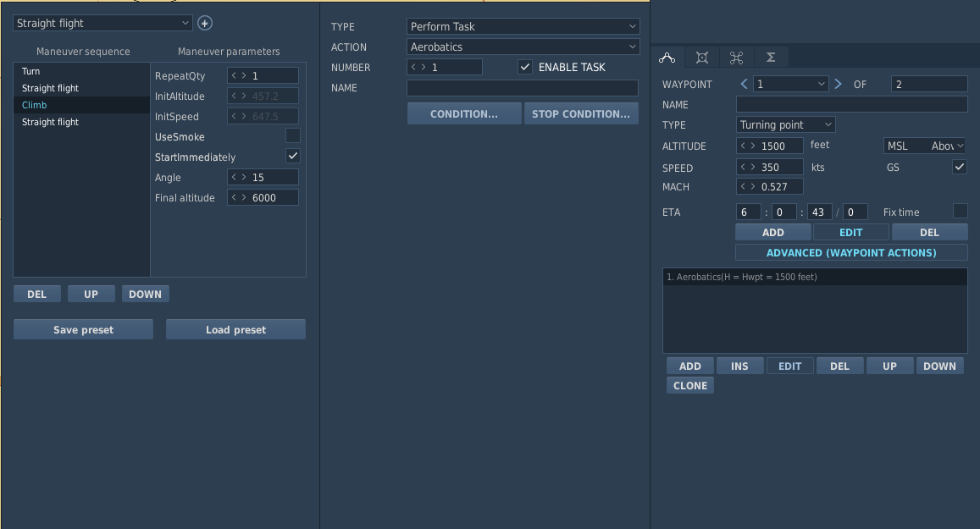Click Save preset
Screen dimensions: 980x529
[83, 330]
